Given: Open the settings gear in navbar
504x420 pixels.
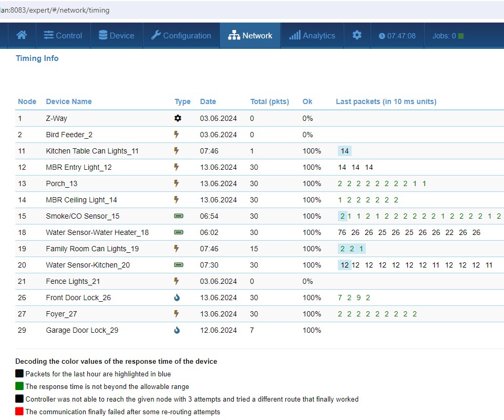Looking at the screenshot, I should [x=357, y=35].
